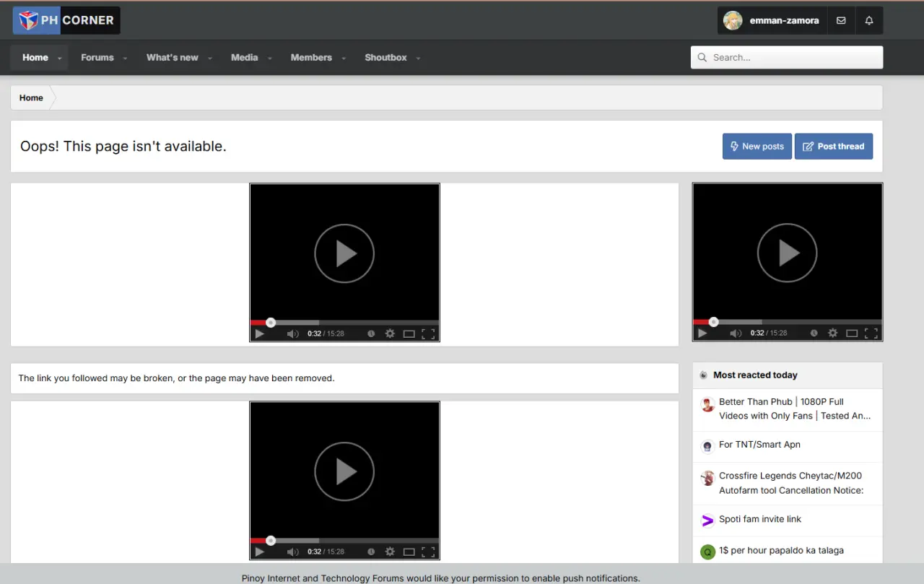Click avatar beside Crossfire Legends thread
Image resolution: width=924 pixels, height=584 pixels.
[707, 478]
